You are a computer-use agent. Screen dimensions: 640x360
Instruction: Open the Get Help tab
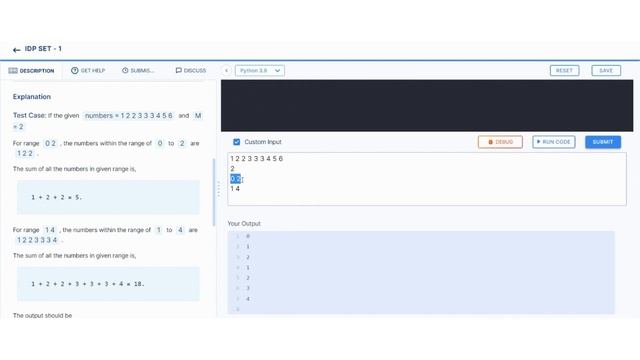[x=88, y=71]
